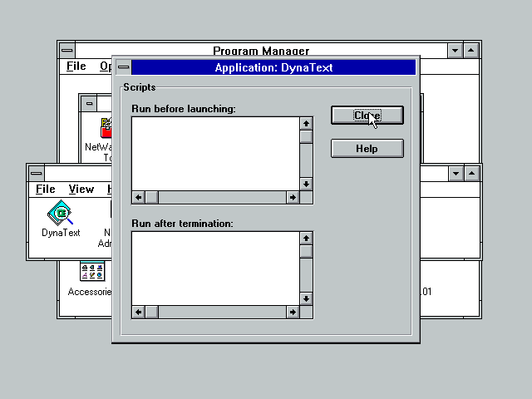Click right arrow of Run before launching scrollbar
Screen dimensions: 532x399
pyautogui.click(x=293, y=197)
